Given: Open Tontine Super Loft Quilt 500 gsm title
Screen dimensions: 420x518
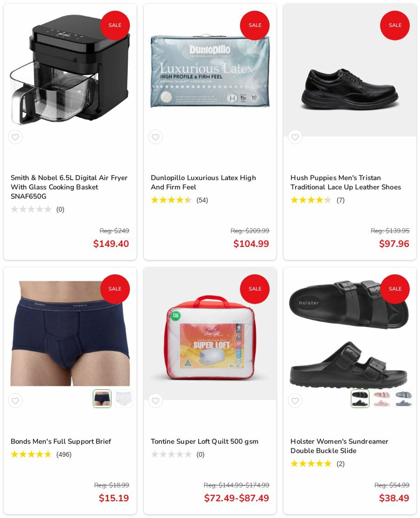Looking at the screenshot, I should click(x=204, y=441).
